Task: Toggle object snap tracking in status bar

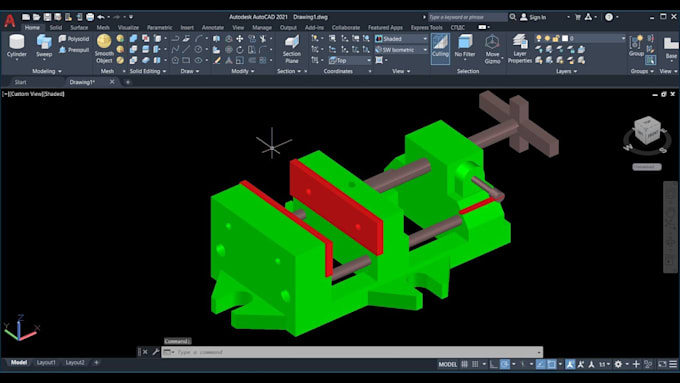Action: pos(540,364)
